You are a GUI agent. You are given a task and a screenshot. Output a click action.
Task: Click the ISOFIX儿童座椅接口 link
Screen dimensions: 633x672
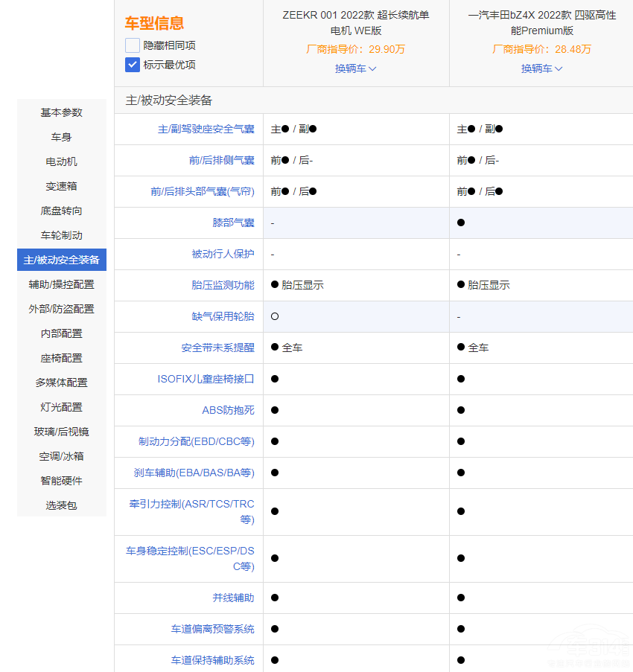coord(206,379)
